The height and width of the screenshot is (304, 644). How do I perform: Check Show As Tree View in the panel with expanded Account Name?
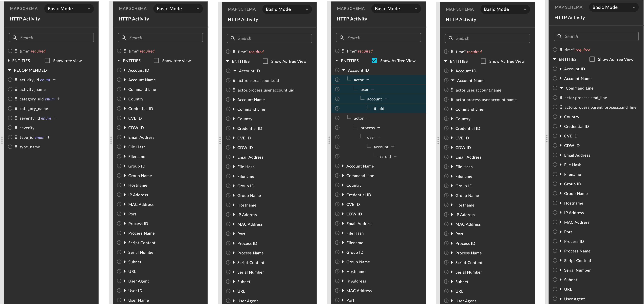click(x=483, y=61)
